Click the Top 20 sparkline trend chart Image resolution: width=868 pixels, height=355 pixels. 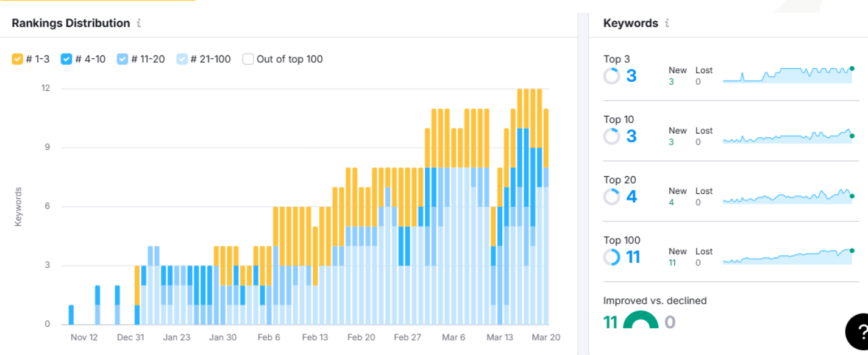coord(787,196)
